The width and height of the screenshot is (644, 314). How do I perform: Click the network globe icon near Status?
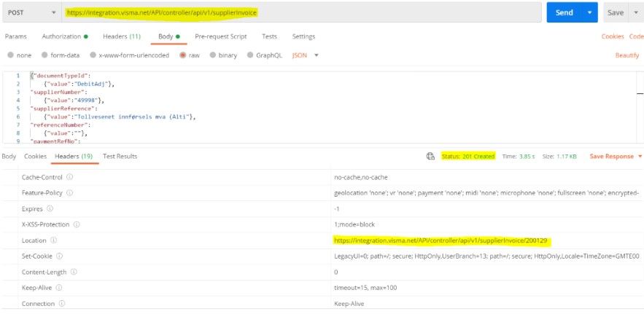point(430,156)
